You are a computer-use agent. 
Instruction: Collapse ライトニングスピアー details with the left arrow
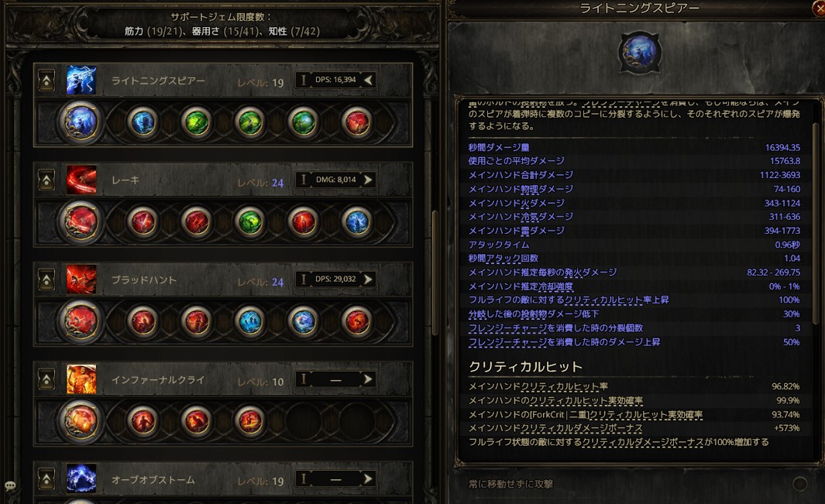tap(368, 80)
